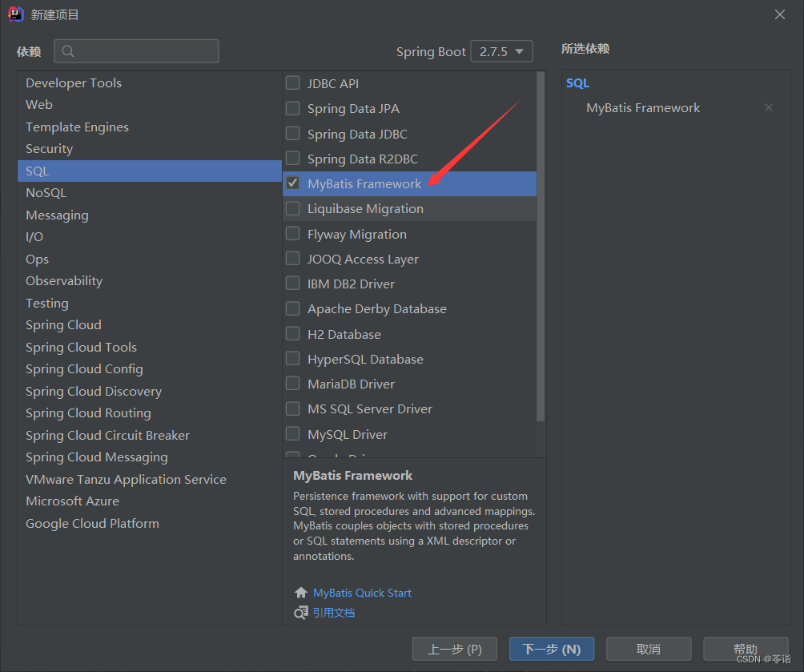Image resolution: width=804 pixels, height=672 pixels.
Task: Open help with the 帮助 button
Action: point(746,649)
